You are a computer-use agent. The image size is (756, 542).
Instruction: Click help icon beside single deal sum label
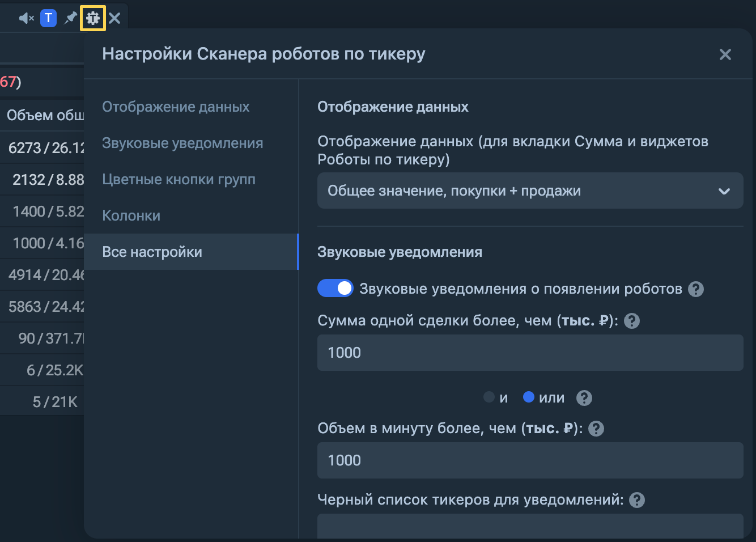click(x=632, y=321)
